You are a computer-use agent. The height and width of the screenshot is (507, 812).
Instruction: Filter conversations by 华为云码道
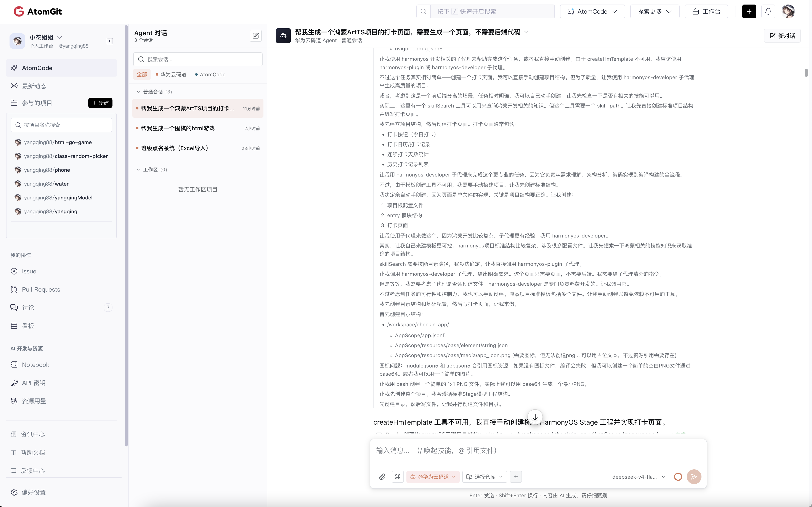point(171,74)
